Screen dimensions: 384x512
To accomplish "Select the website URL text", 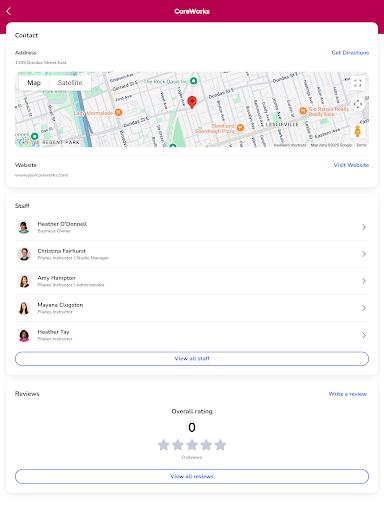I will (42, 175).
